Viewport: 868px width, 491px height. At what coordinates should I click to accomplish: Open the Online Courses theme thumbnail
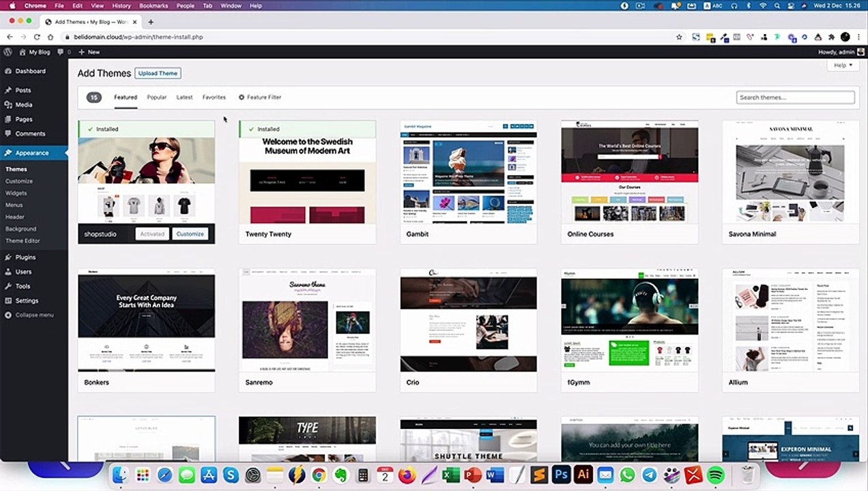coord(630,172)
